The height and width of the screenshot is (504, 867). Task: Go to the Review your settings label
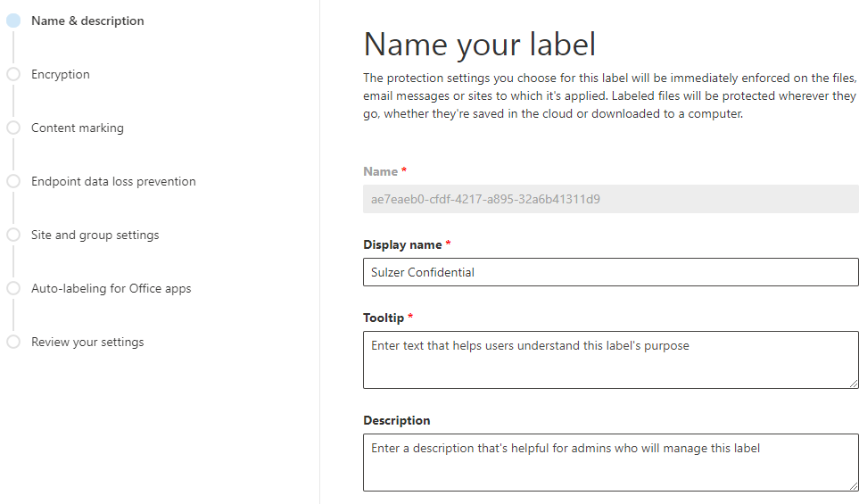coord(87,342)
